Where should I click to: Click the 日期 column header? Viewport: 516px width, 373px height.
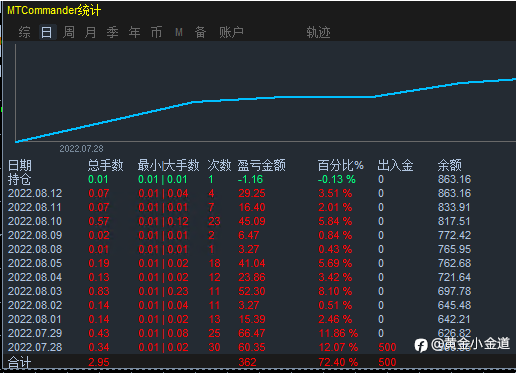[20, 165]
